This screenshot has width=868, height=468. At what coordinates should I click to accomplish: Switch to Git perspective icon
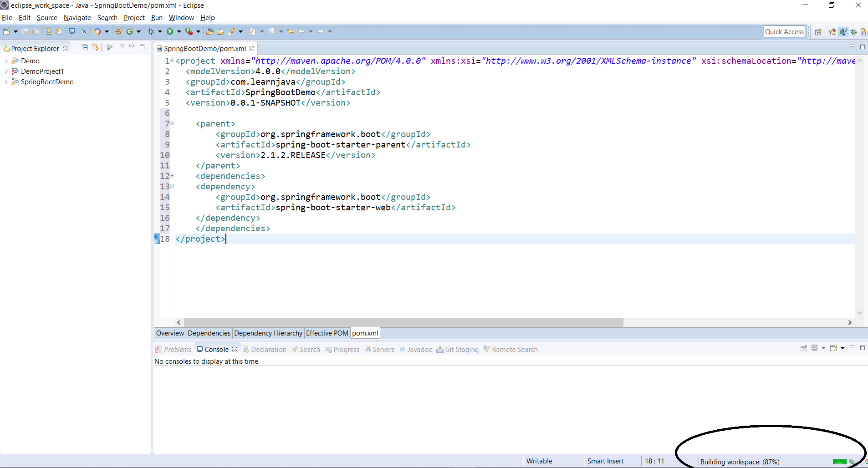coord(864,32)
